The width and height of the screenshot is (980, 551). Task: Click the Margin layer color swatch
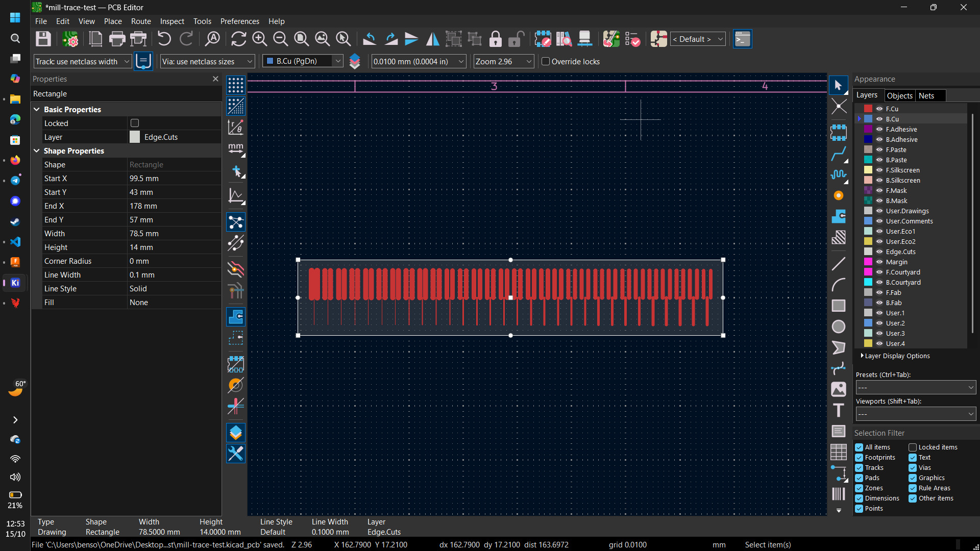pos(868,262)
